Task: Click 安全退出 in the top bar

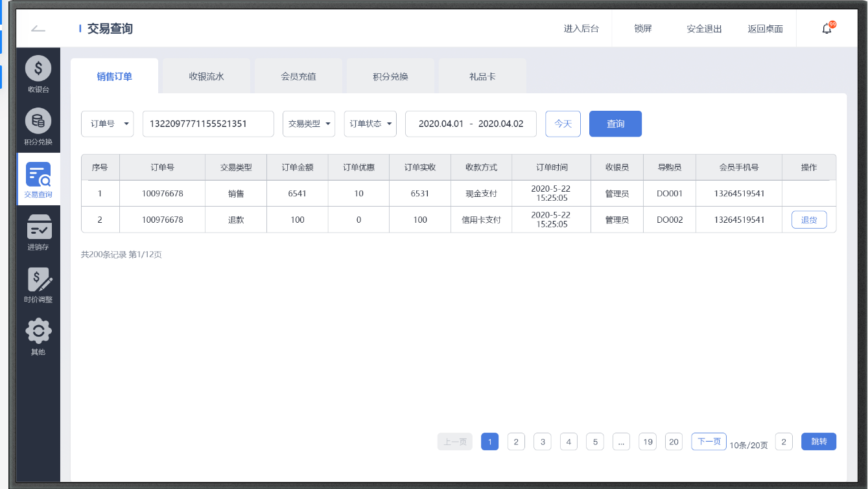Action: pyautogui.click(x=704, y=28)
